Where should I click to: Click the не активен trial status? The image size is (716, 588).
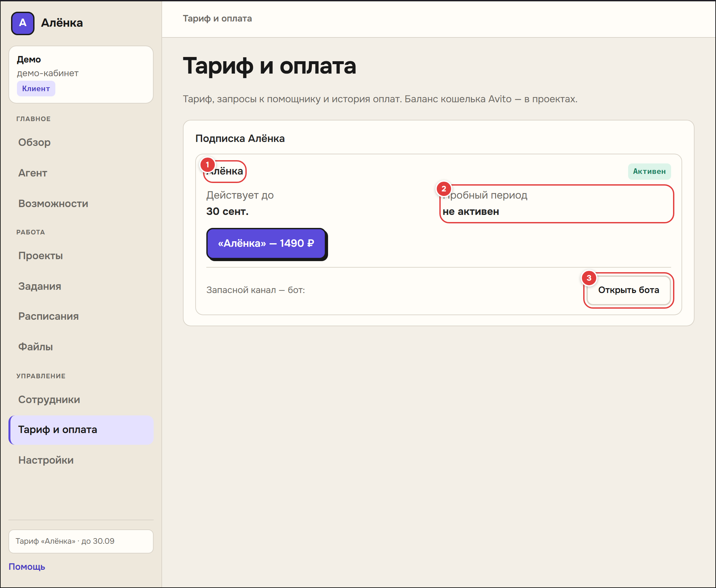(471, 212)
